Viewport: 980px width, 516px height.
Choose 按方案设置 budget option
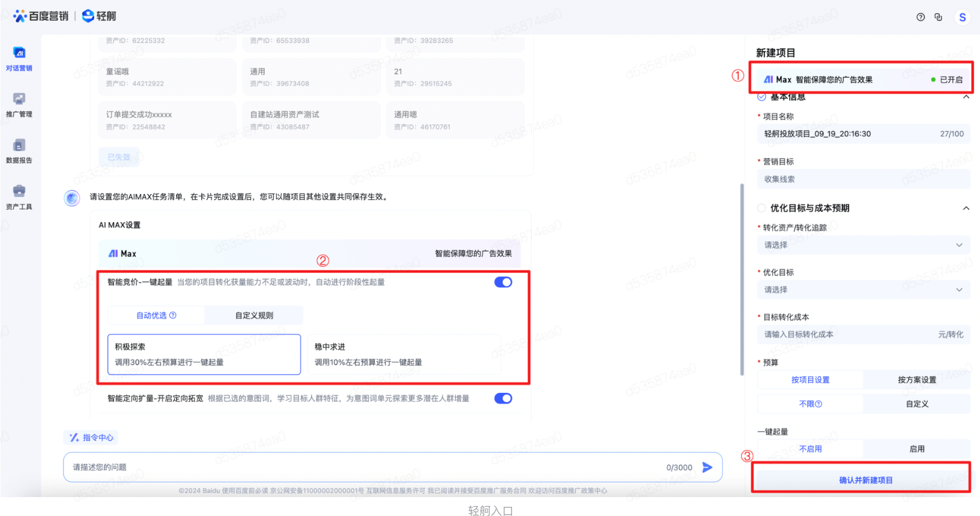coord(917,379)
